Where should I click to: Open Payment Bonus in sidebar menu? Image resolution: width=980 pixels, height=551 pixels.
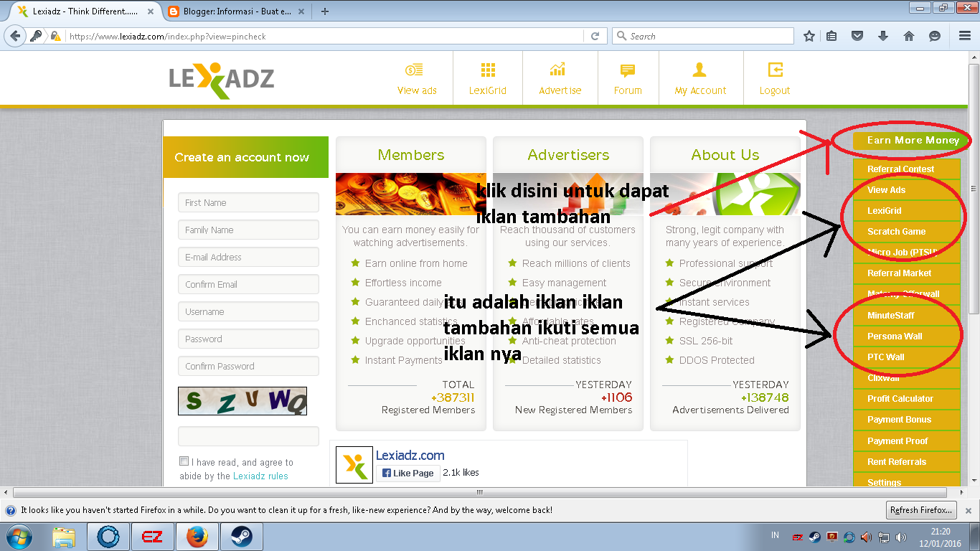pos(906,420)
